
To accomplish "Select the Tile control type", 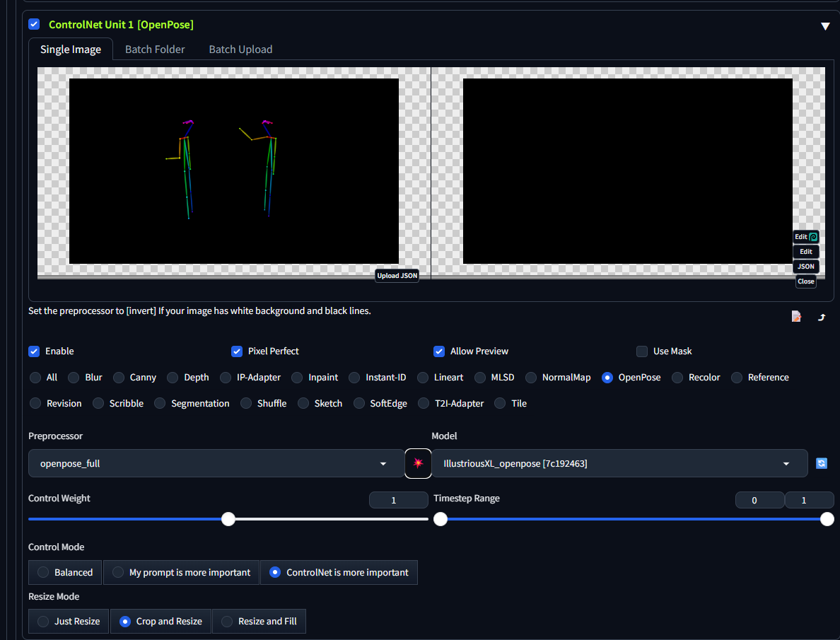I will click(x=511, y=404).
